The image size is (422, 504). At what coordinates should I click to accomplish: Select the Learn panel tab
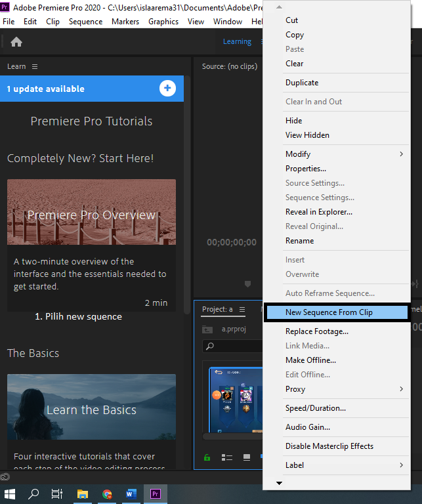(x=16, y=66)
